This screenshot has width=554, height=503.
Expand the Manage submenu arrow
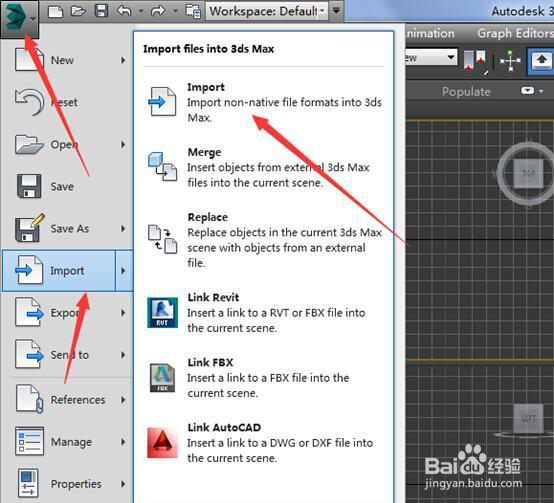point(123,442)
